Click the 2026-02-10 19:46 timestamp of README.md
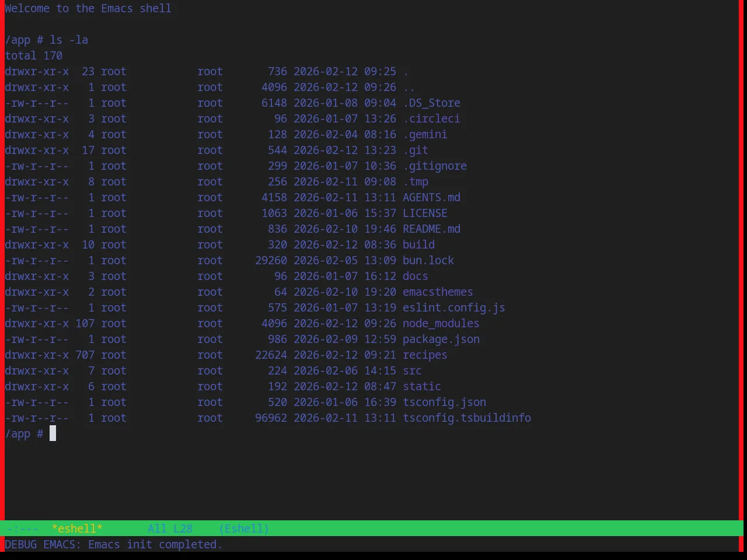747x560 pixels. pyautogui.click(x=345, y=229)
